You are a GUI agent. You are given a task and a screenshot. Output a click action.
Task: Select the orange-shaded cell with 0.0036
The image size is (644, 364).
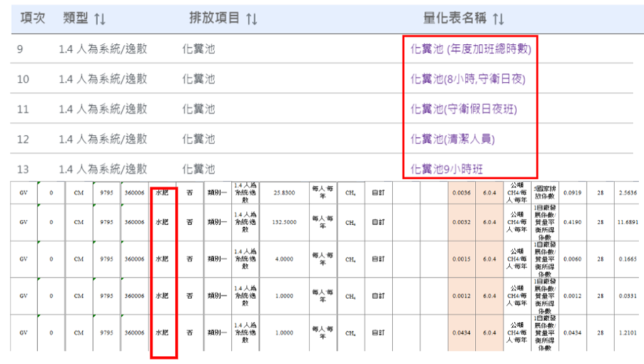pyautogui.click(x=460, y=193)
